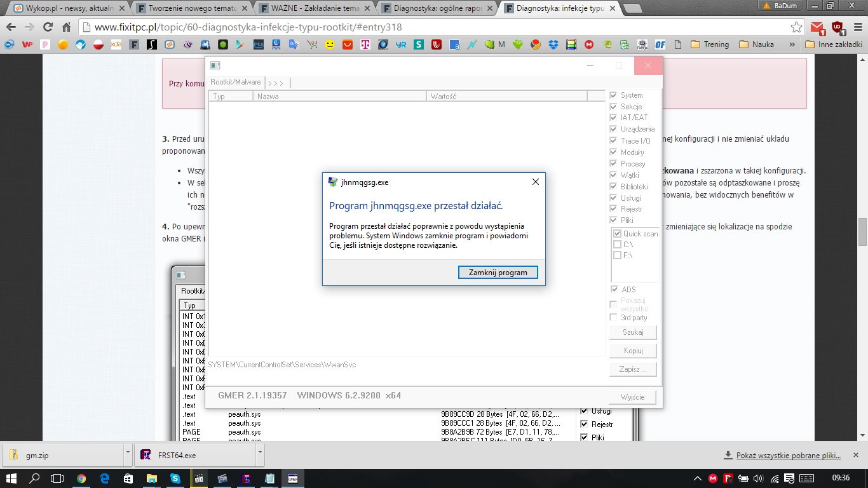Open the Nauka bookmarks folder
The width and height of the screenshot is (868, 488).
click(x=756, y=44)
